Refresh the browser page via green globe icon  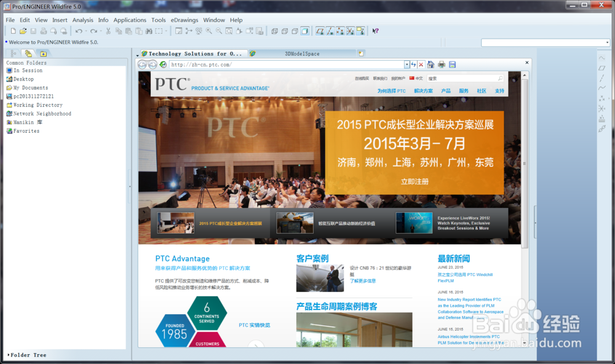[163, 65]
